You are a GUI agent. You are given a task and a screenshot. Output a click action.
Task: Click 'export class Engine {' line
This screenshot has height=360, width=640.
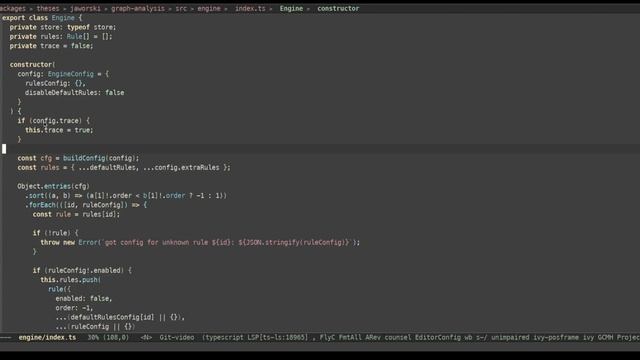click(42, 18)
